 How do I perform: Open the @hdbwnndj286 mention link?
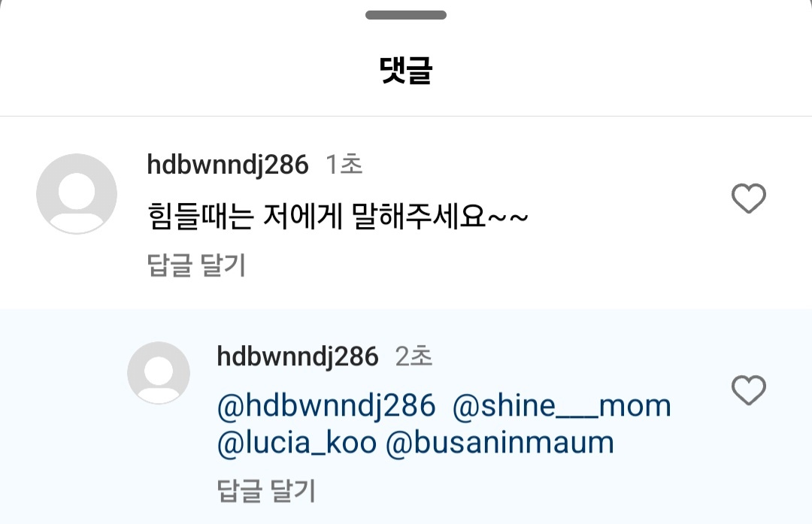tap(326, 405)
